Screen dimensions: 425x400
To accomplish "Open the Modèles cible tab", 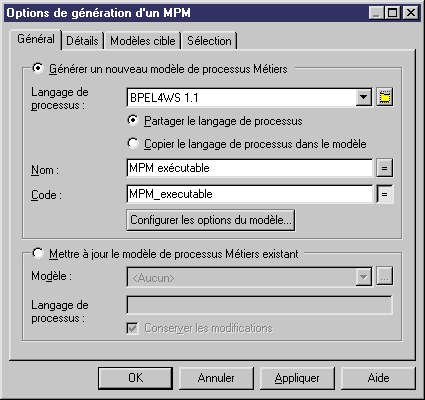I will pos(143,41).
